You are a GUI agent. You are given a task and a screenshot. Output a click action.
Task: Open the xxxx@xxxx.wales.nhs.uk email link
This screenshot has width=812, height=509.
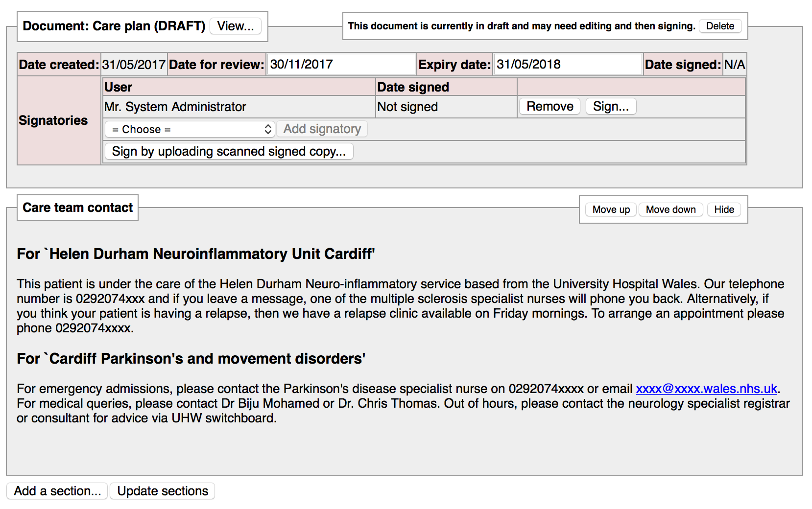(706, 389)
